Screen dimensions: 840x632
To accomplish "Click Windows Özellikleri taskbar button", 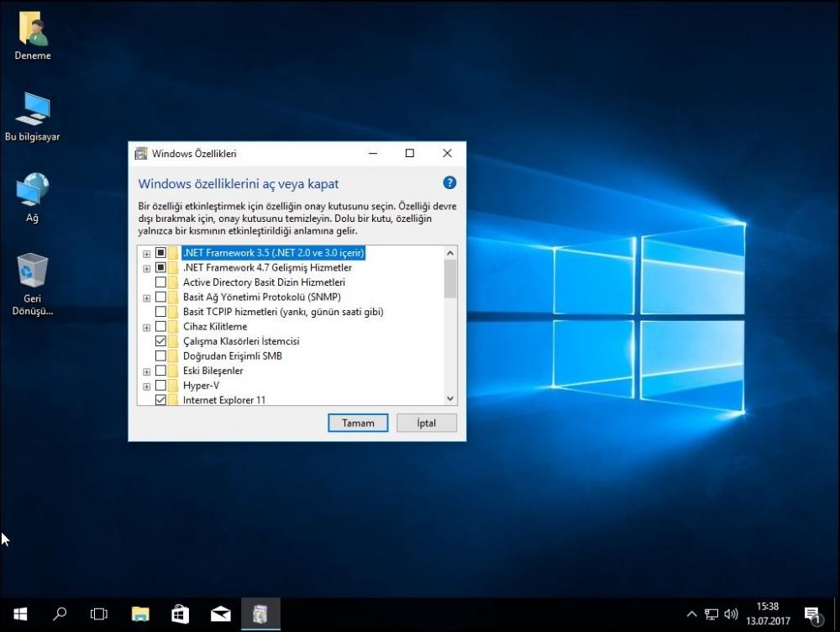I will tap(260, 614).
